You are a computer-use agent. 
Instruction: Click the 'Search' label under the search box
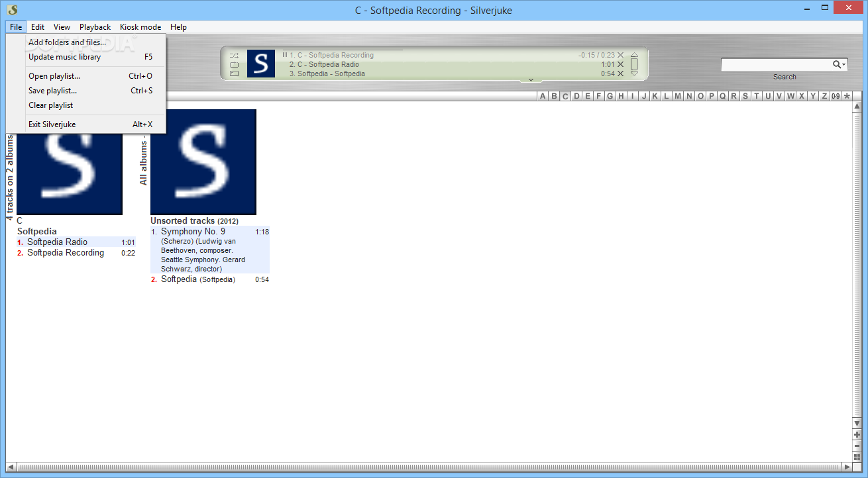tap(785, 77)
